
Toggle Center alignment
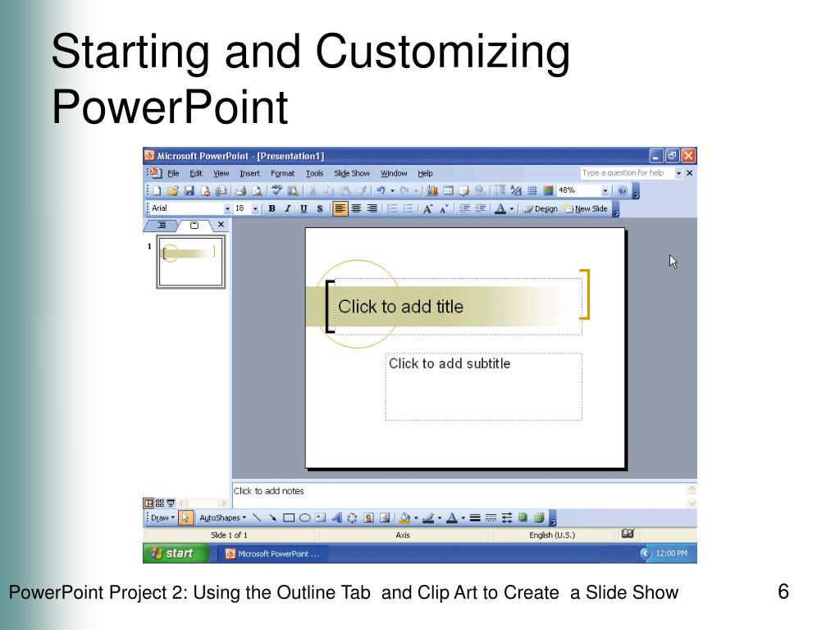[356, 209]
